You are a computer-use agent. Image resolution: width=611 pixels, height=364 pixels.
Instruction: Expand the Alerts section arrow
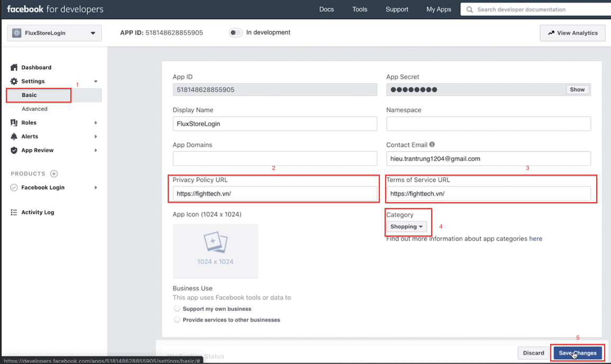click(95, 136)
